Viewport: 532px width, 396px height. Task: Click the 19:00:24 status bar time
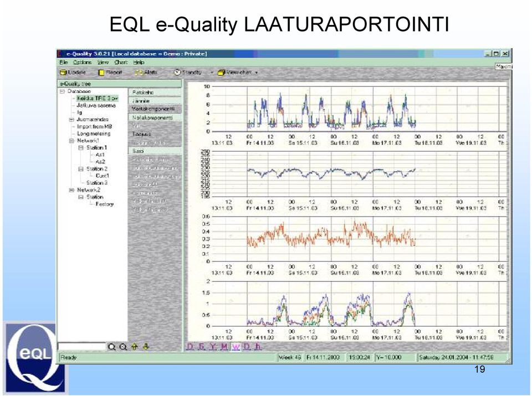click(360, 357)
